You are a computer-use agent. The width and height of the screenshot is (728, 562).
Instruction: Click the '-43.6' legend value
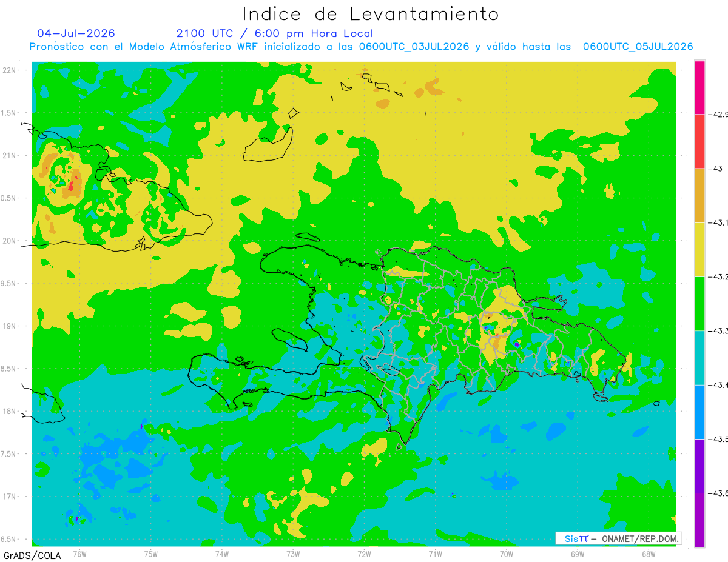point(718,493)
